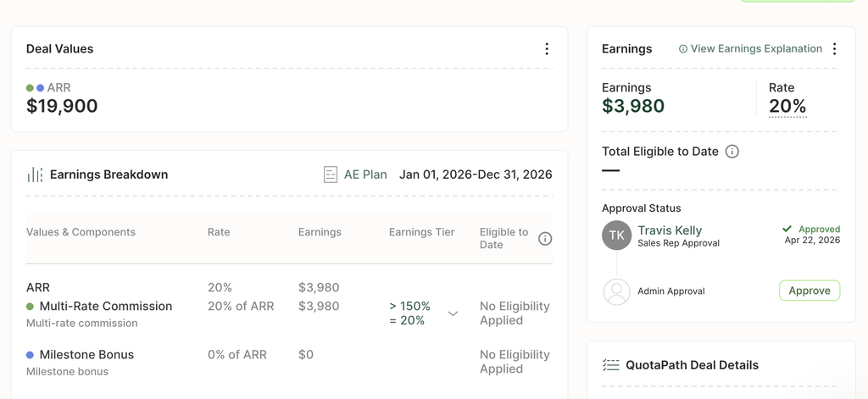Click the Sales Rep Approval label
868x399 pixels.
tap(679, 243)
